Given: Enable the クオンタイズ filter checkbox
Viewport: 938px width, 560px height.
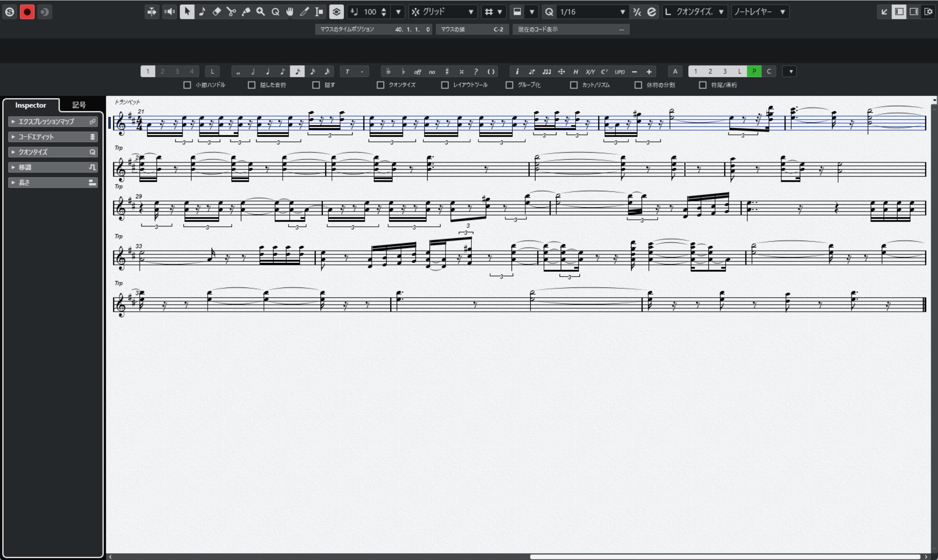Looking at the screenshot, I should pyautogui.click(x=380, y=85).
